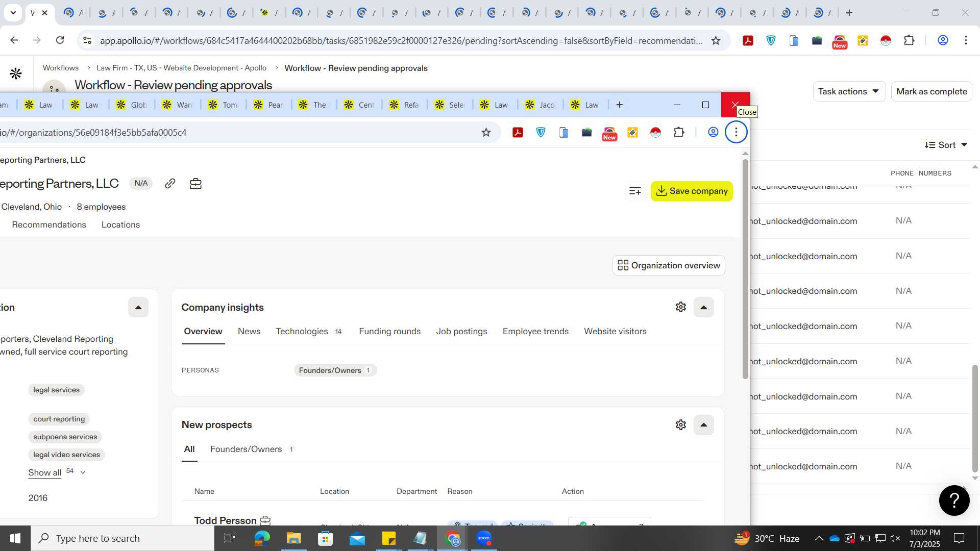Click Mark as complete in back window
The image size is (980, 551).
click(x=932, y=92)
